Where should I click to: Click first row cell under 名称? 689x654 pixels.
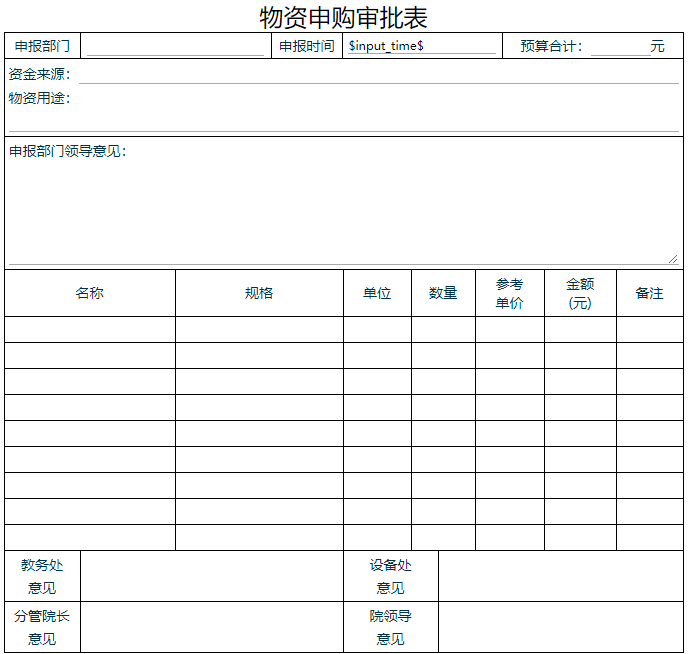coord(90,330)
